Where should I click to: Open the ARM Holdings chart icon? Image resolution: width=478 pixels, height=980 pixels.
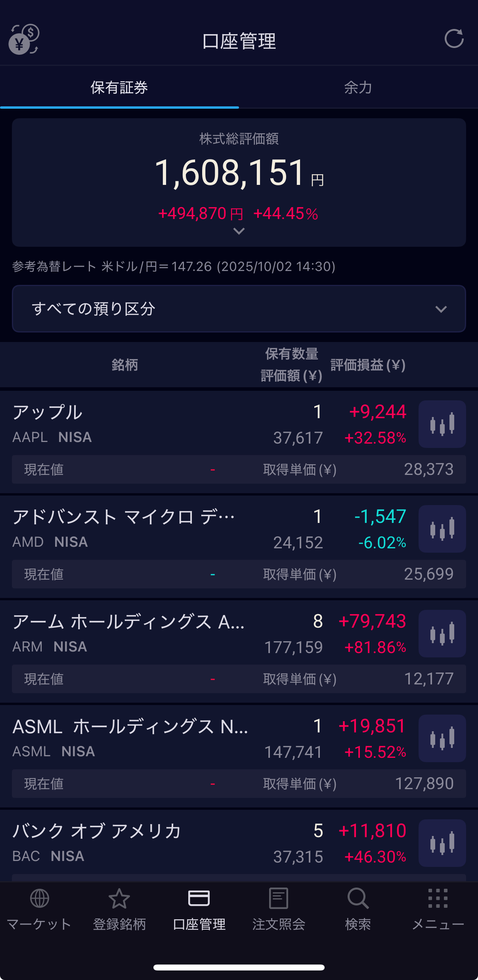pyautogui.click(x=442, y=634)
